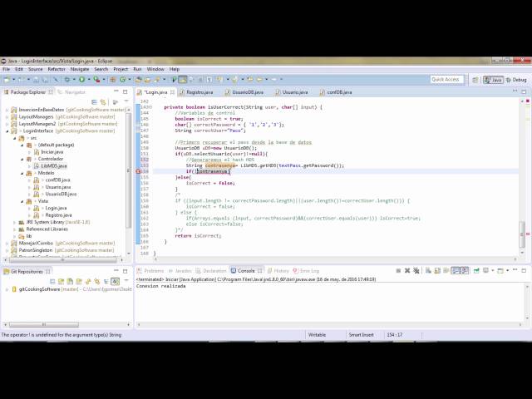Viewport: 532px width, 399px height.
Task: Select Usuario.java in Package Explorer
Action: pyautogui.click(x=57, y=187)
